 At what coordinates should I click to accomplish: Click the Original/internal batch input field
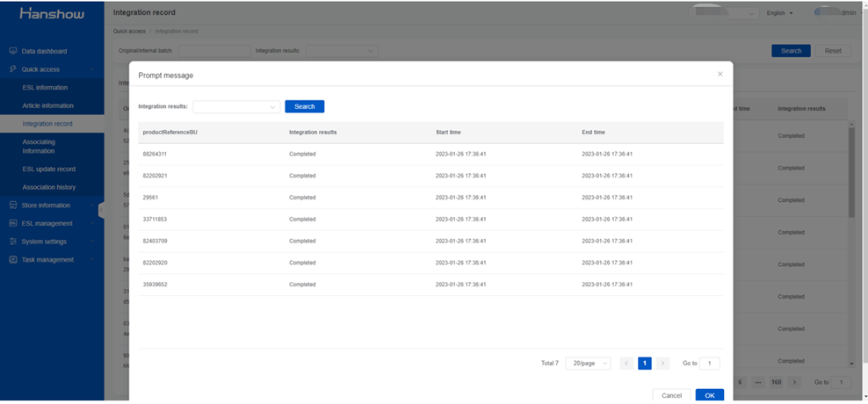tap(214, 51)
